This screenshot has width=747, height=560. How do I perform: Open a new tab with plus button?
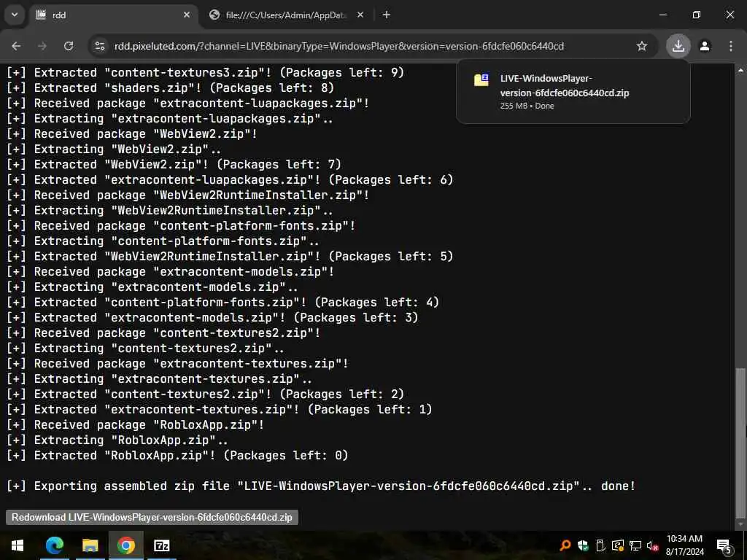[387, 15]
